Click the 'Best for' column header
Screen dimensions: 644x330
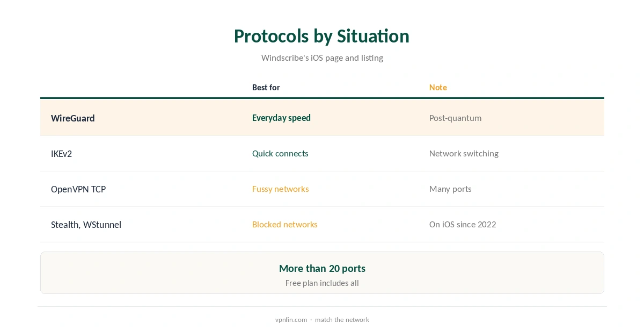pyautogui.click(x=266, y=88)
